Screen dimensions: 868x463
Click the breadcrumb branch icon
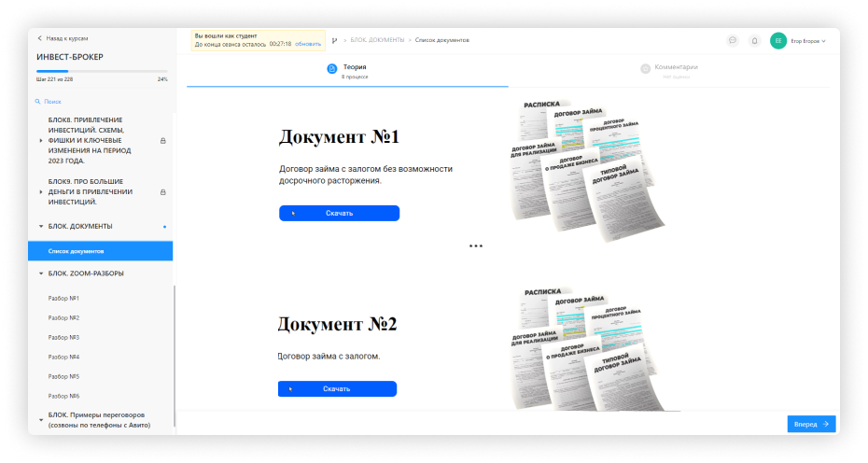(x=334, y=40)
